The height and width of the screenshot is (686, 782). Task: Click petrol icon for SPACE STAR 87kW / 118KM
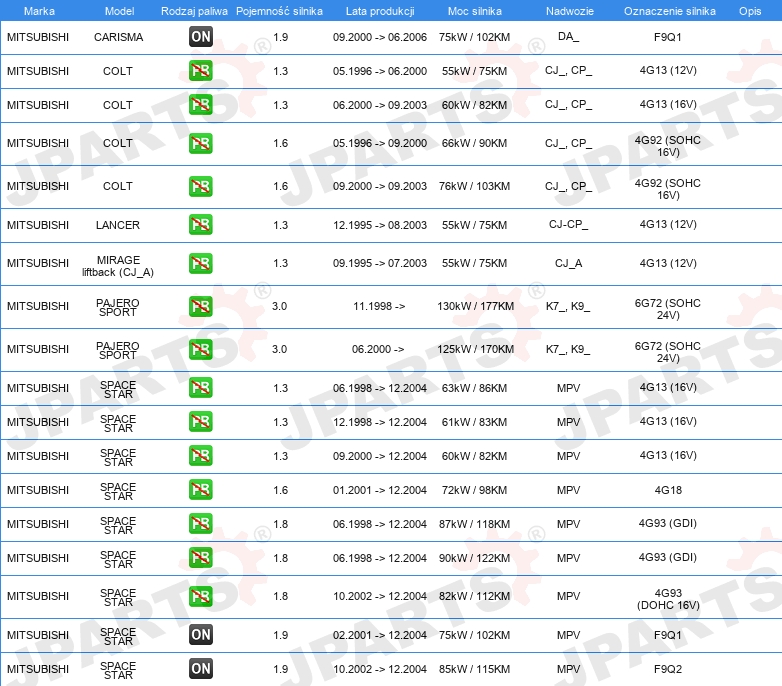click(201, 523)
